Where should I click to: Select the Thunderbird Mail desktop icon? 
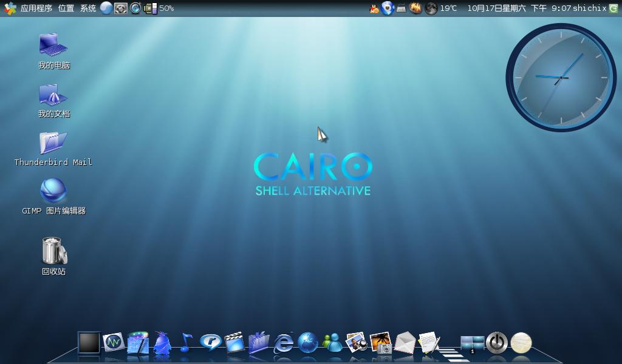(x=53, y=149)
